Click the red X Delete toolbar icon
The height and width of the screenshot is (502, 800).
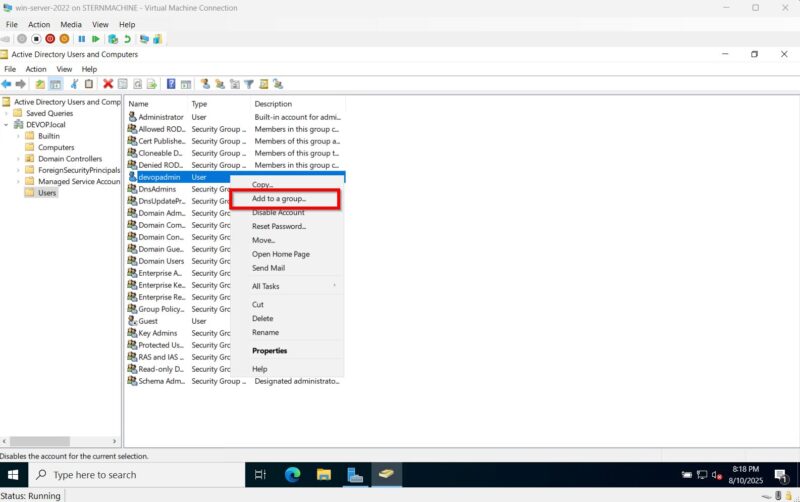tap(108, 84)
